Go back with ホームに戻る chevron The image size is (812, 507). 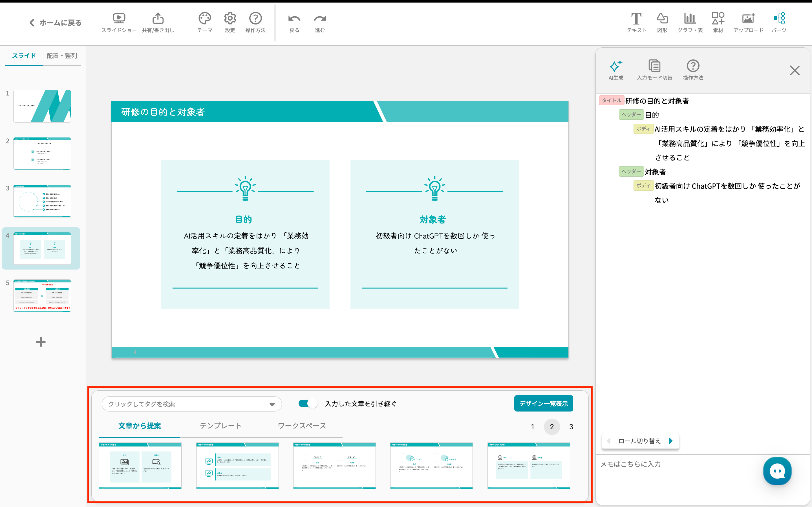click(32, 23)
